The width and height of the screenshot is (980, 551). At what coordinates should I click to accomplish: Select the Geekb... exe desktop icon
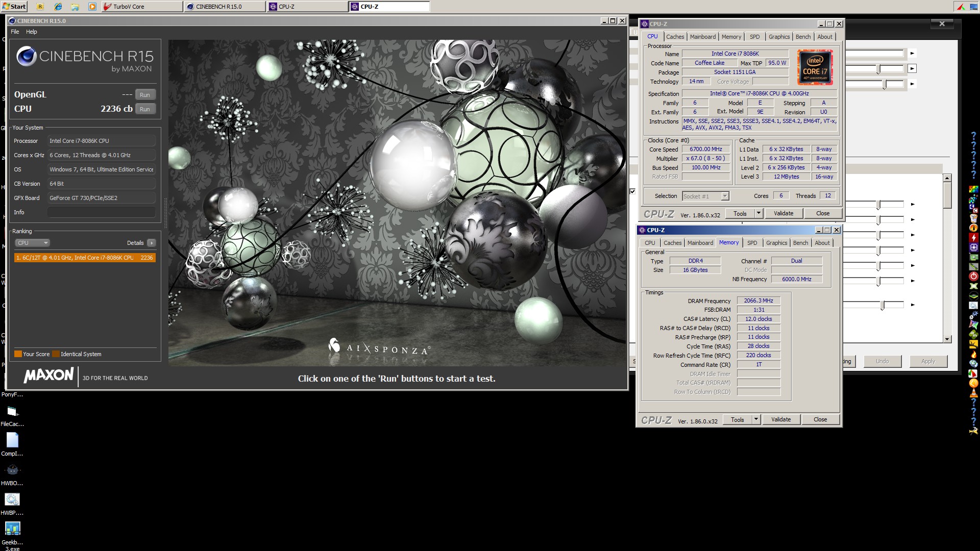(x=12, y=535)
